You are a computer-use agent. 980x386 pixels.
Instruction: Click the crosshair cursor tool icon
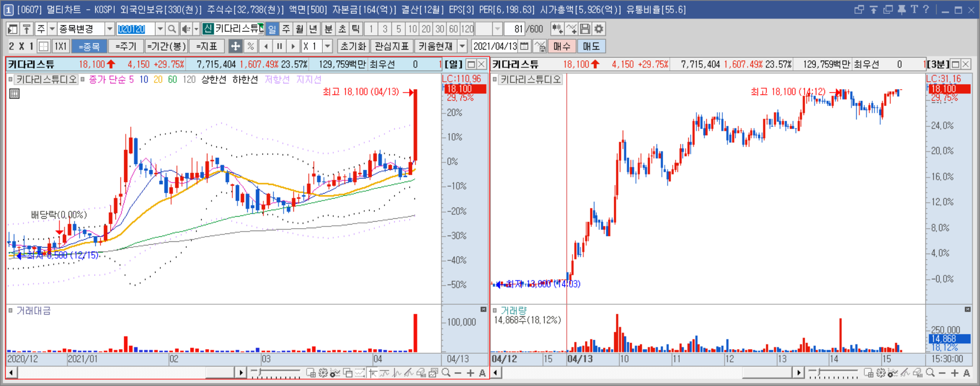235,46
